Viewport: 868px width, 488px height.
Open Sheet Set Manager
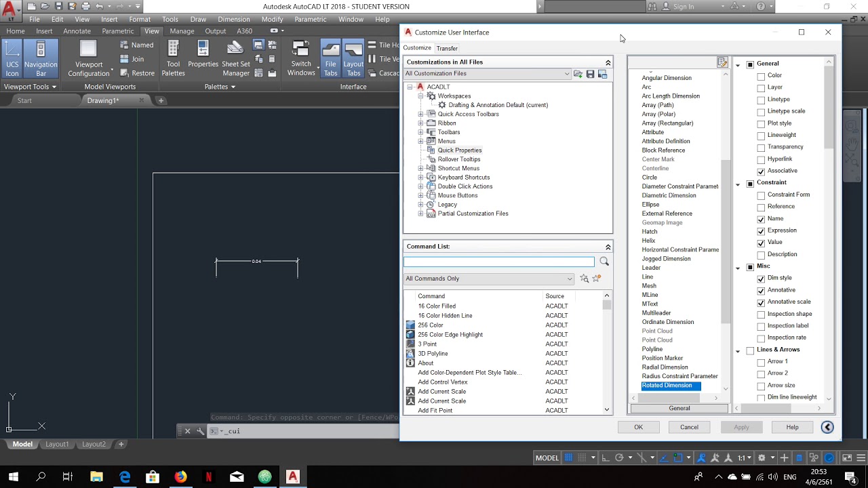point(235,59)
